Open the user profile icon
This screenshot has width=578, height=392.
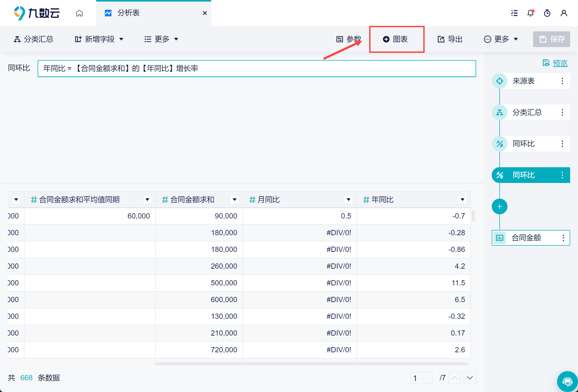point(564,13)
